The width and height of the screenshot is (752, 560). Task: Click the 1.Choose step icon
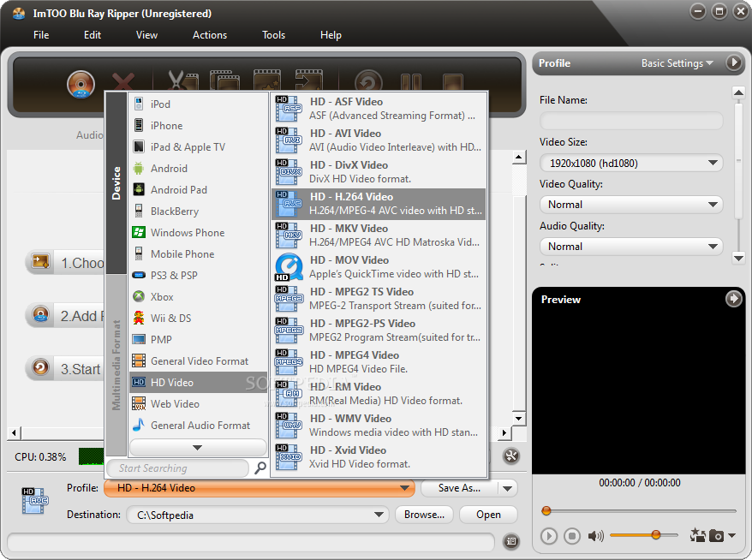[x=40, y=262]
